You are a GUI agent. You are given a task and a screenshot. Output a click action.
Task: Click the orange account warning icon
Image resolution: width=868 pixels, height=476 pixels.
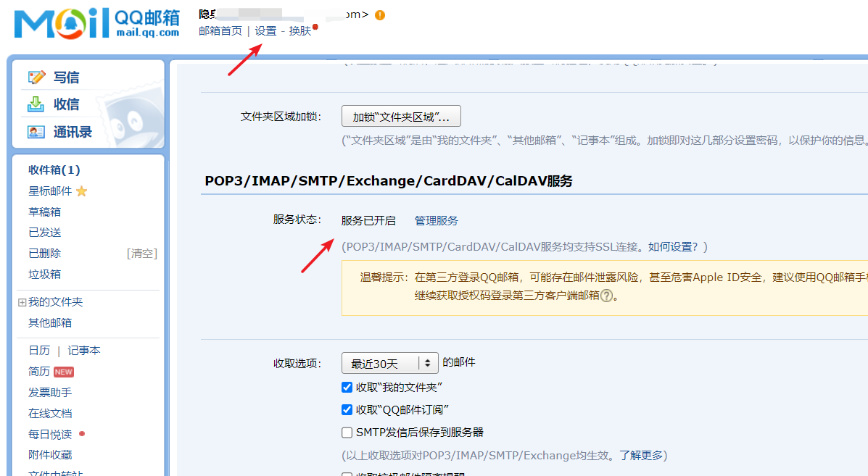(x=380, y=15)
